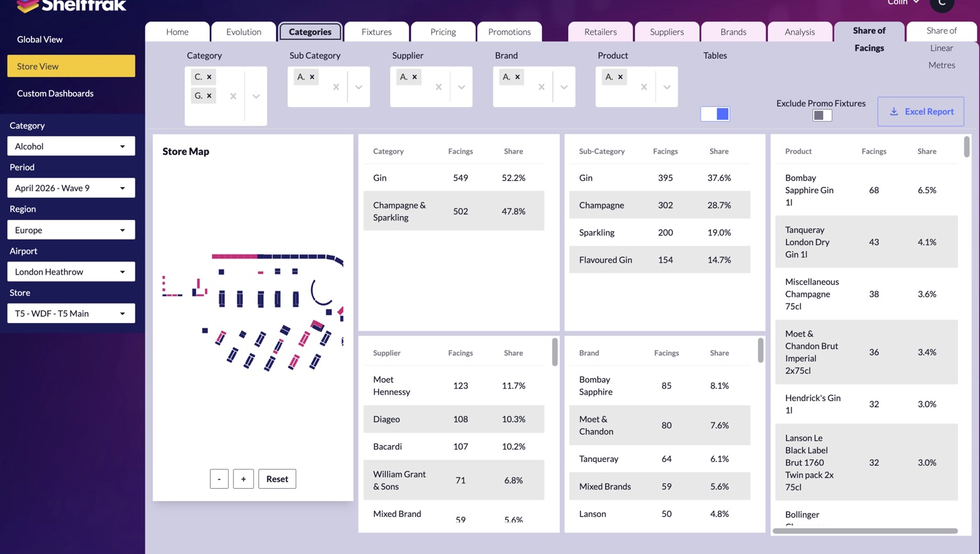This screenshot has width=980, height=554.
Task: Remove the A. chip in Supplier filter
Action: pos(415,77)
